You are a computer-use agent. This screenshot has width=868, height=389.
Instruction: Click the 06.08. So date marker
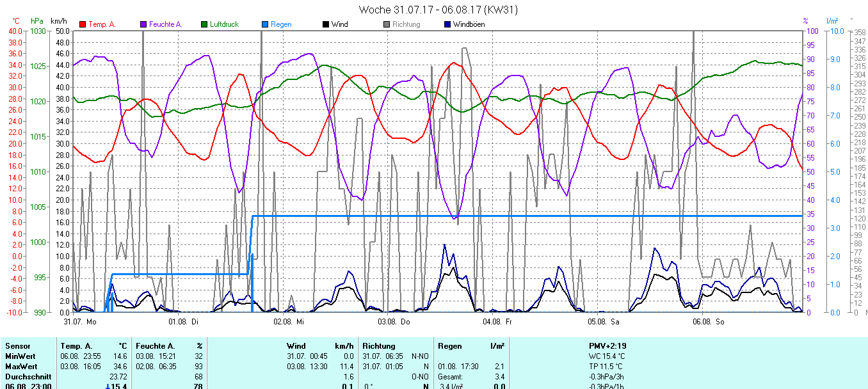point(707,321)
